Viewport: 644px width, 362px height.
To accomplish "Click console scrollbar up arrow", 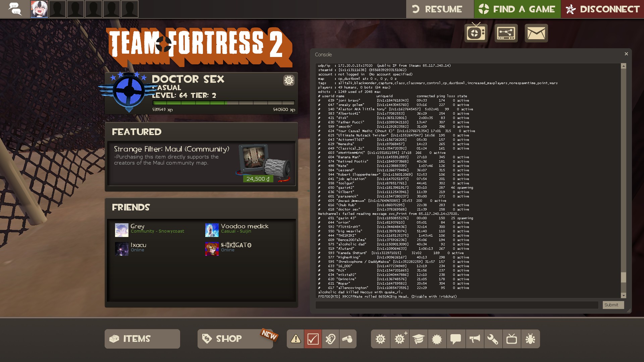I will [x=624, y=66].
